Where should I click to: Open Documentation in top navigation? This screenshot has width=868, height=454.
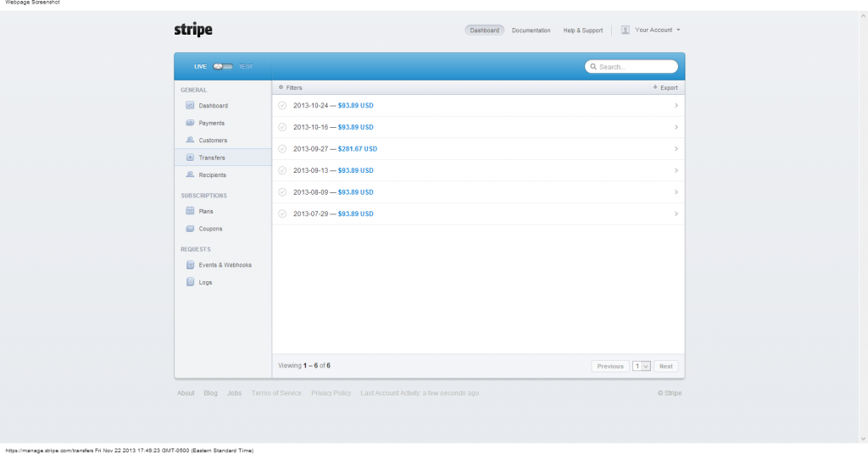pos(531,30)
